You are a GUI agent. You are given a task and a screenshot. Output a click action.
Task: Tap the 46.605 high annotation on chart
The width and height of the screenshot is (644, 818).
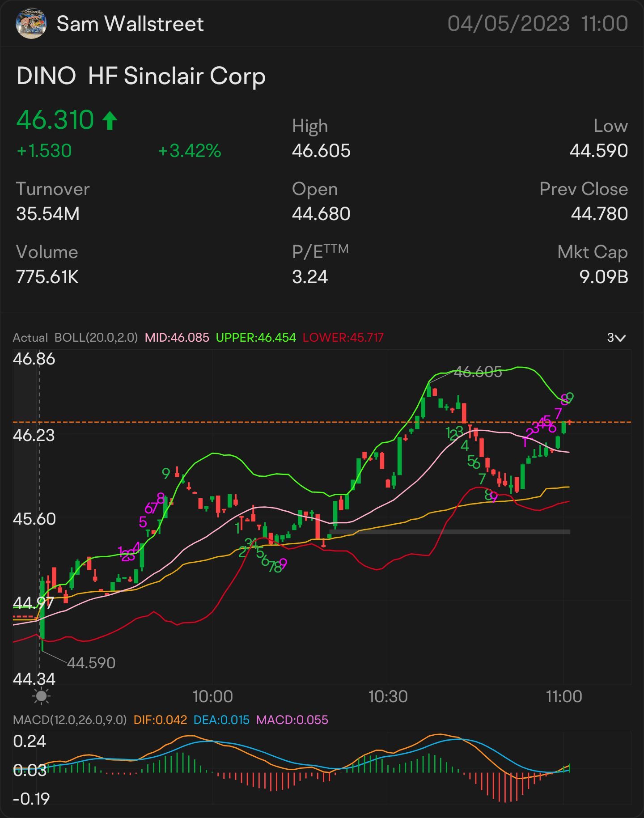pyautogui.click(x=478, y=372)
